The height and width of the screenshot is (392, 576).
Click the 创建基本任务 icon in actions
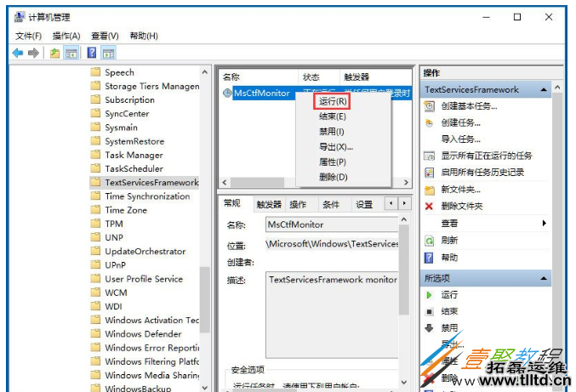pyautogui.click(x=429, y=106)
